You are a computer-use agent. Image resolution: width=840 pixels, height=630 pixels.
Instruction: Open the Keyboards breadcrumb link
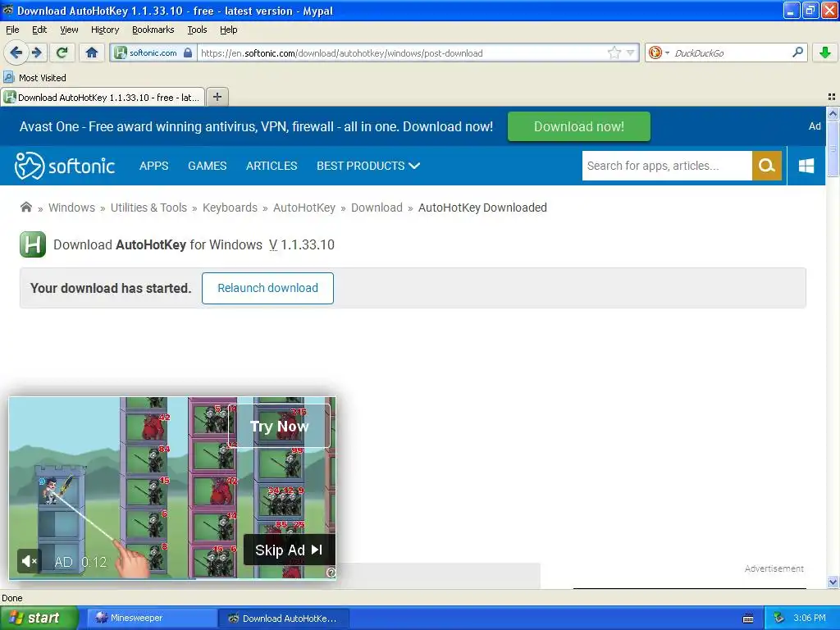coord(230,208)
